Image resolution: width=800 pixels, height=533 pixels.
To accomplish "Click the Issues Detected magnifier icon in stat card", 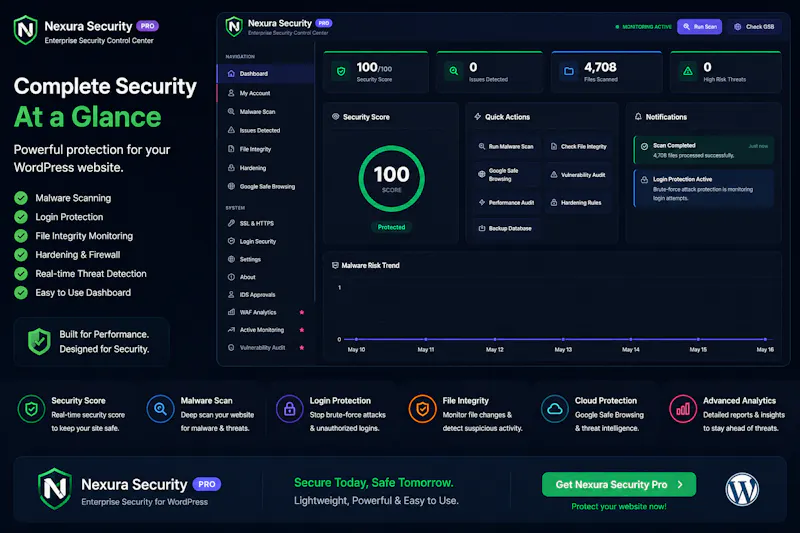I will pos(454,71).
